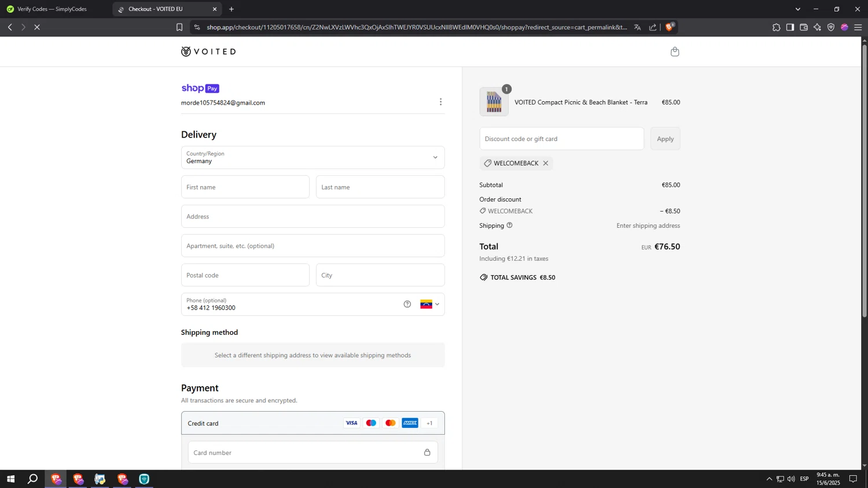Click the blanket product thumbnail
Image resolution: width=868 pixels, height=488 pixels.
point(494,102)
